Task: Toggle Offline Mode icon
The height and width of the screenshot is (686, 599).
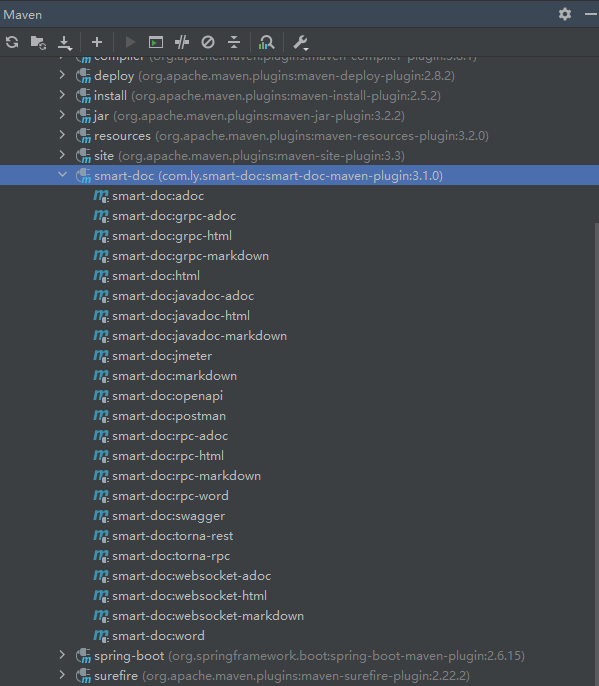Action: [x=182, y=42]
